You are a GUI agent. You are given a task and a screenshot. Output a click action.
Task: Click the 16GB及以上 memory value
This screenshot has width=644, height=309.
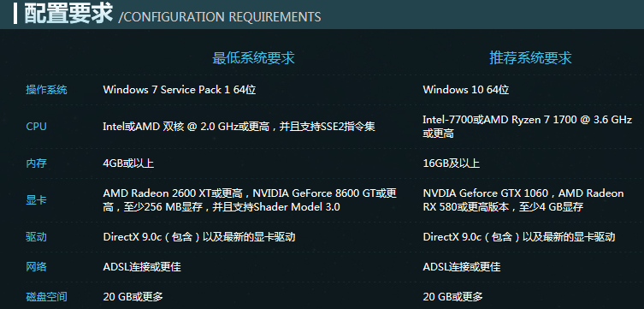452,163
